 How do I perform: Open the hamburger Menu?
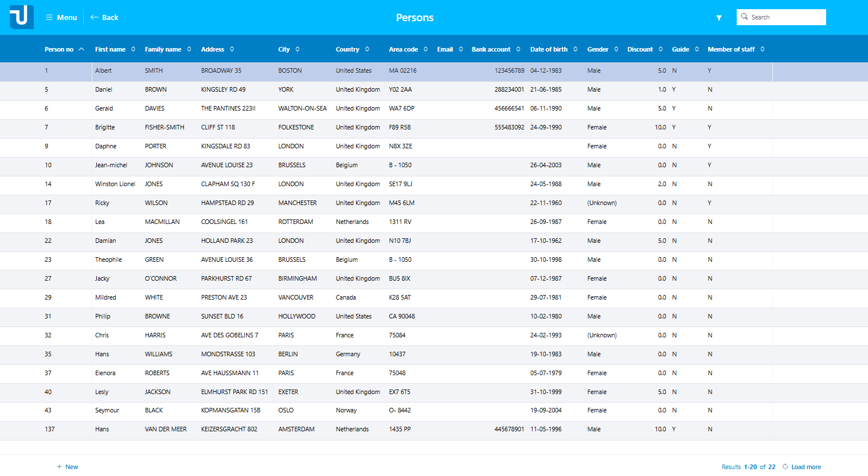[x=61, y=17]
